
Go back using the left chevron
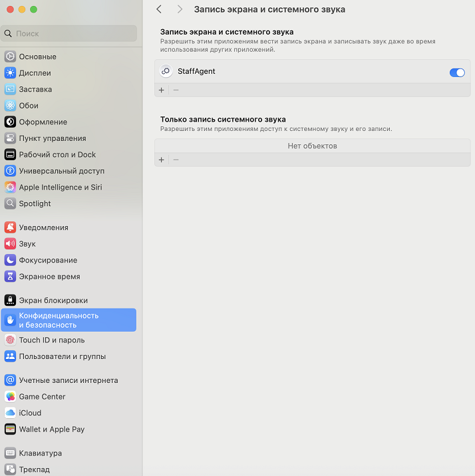[x=159, y=9]
